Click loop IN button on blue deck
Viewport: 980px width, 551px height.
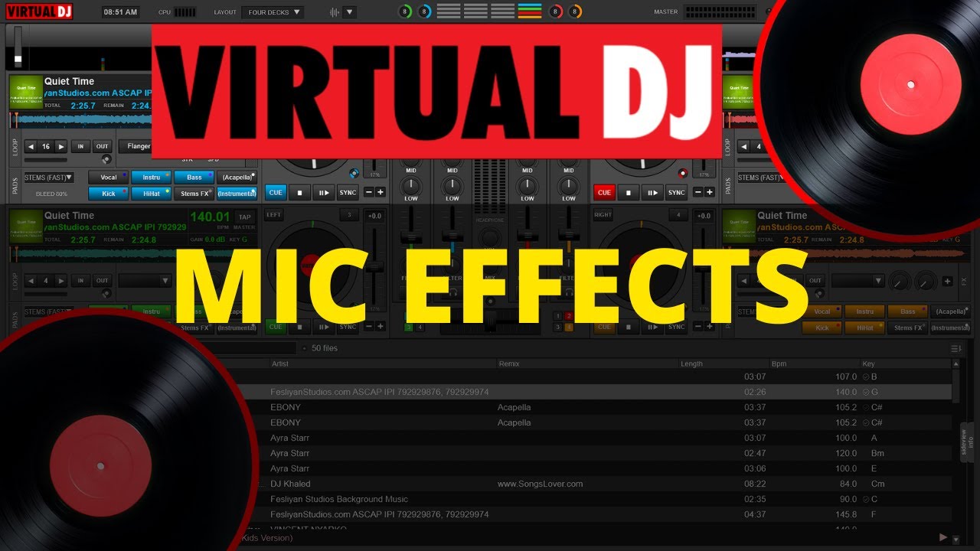(x=81, y=146)
